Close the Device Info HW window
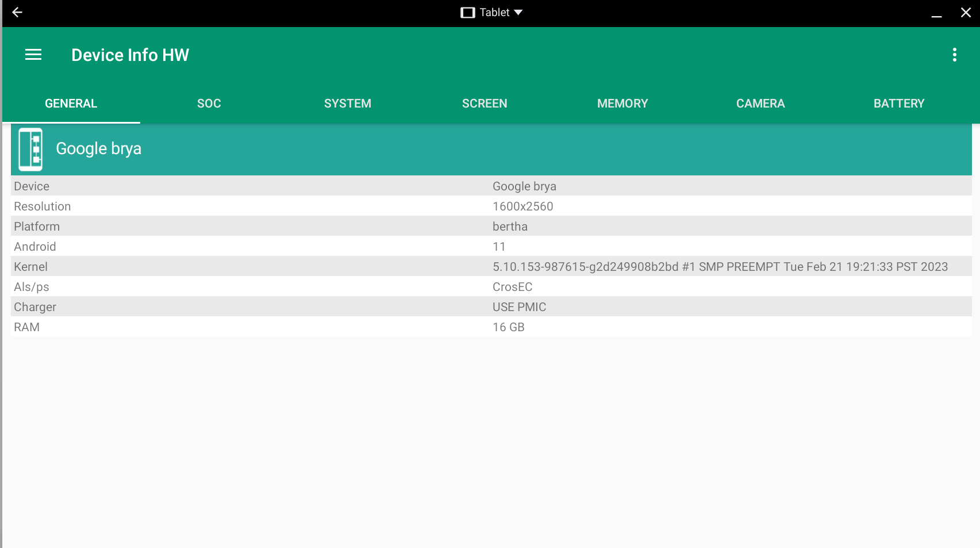The height and width of the screenshot is (548, 980). pos(966,13)
